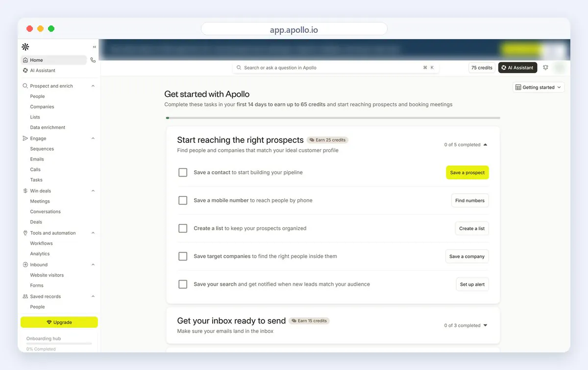
Task: Open Website visitors in the sidebar
Action: (x=47, y=275)
